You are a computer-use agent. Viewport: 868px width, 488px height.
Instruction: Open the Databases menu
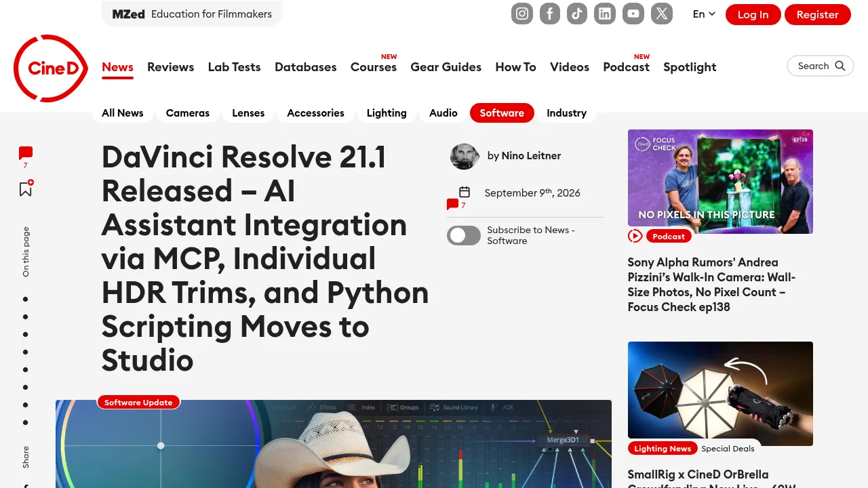click(306, 67)
